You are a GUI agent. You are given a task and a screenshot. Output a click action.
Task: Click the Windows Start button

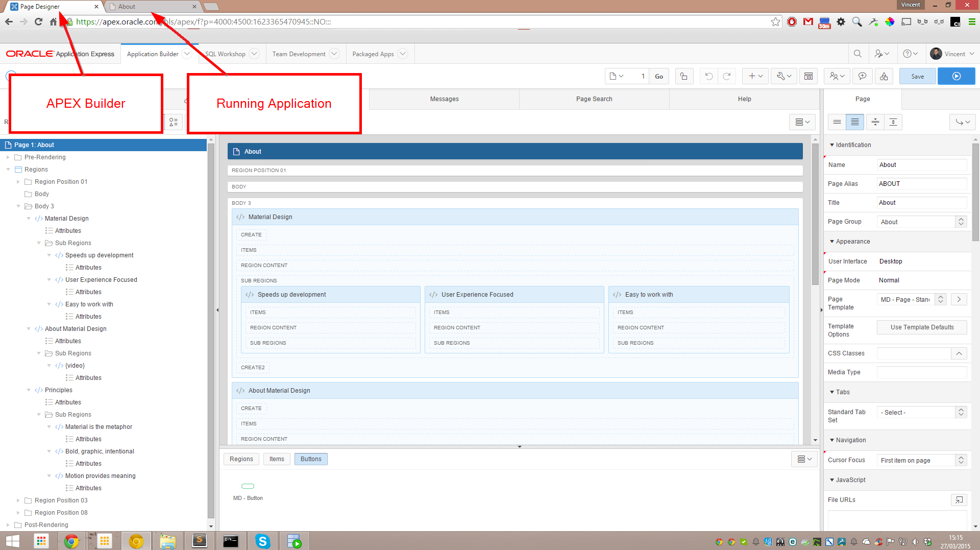[12, 541]
